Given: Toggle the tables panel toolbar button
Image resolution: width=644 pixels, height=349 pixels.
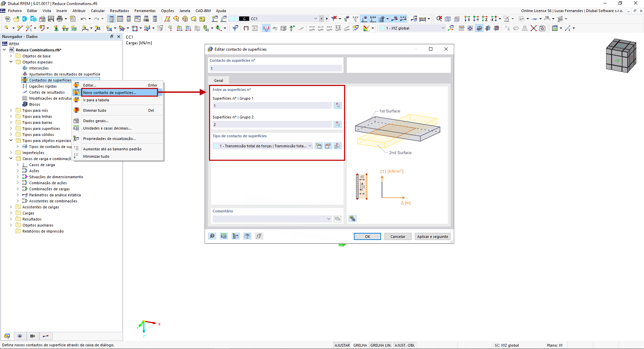Looking at the screenshot, I should pyautogui.click(x=120, y=19).
